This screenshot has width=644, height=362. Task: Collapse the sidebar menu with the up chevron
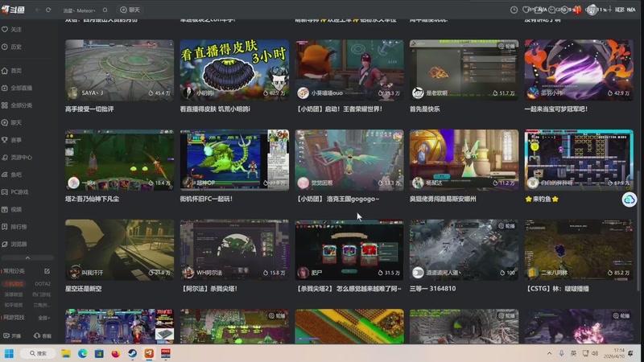pos(27,257)
